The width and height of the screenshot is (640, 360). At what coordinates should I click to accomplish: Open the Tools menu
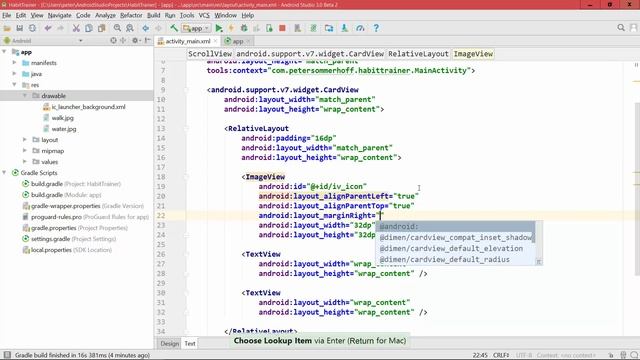(187, 16)
